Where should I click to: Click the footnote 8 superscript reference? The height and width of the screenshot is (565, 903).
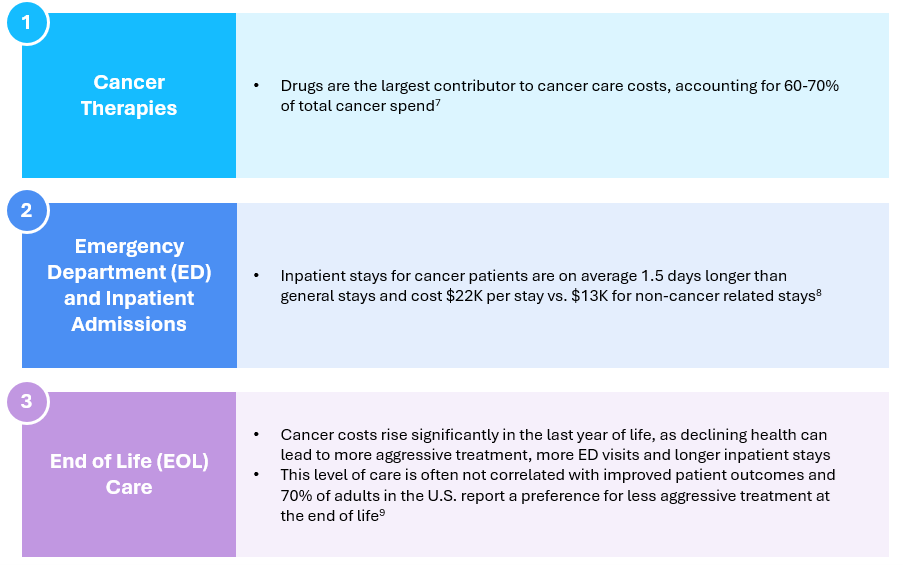819,293
